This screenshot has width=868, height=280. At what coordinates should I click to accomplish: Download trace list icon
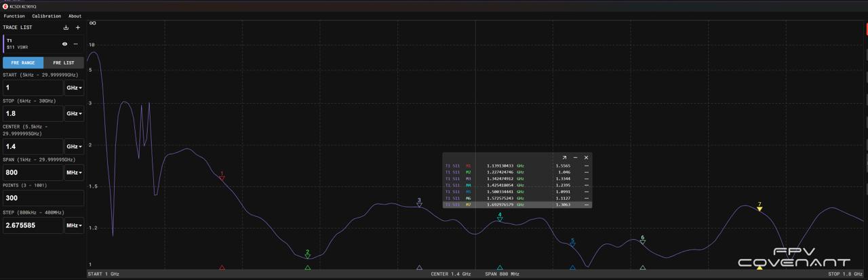(x=66, y=28)
